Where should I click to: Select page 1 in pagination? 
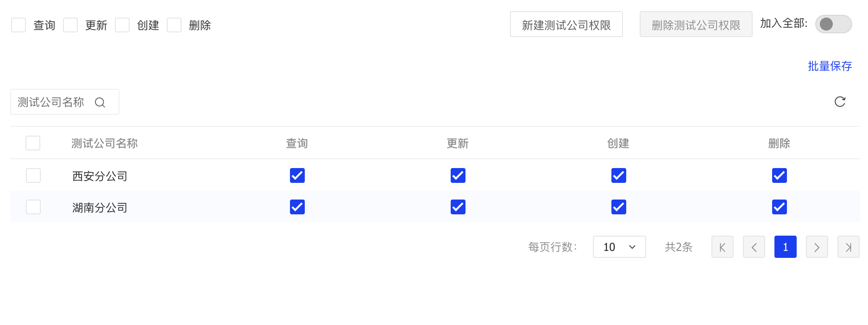coord(786,247)
